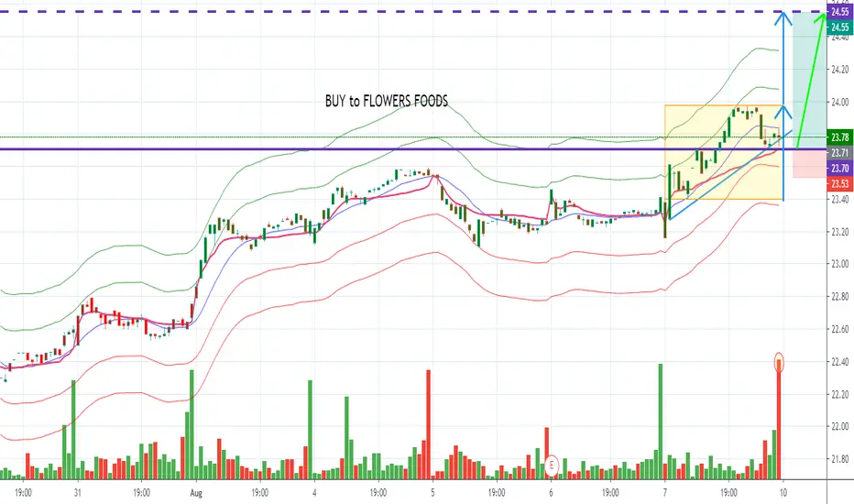Click the 22.00 tick on the price axis
This screenshot has width=854, height=504.
pos(840,427)
